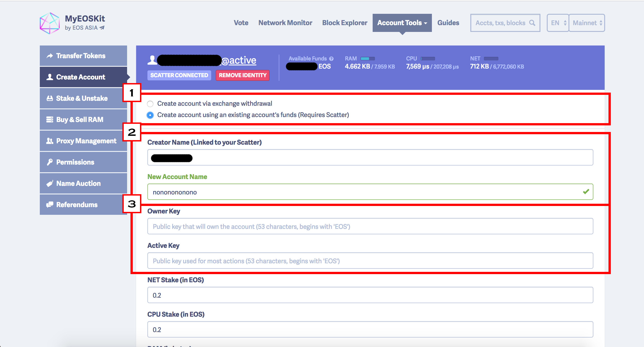
Task: Go to Network Monitor
Action: point(285,23)
